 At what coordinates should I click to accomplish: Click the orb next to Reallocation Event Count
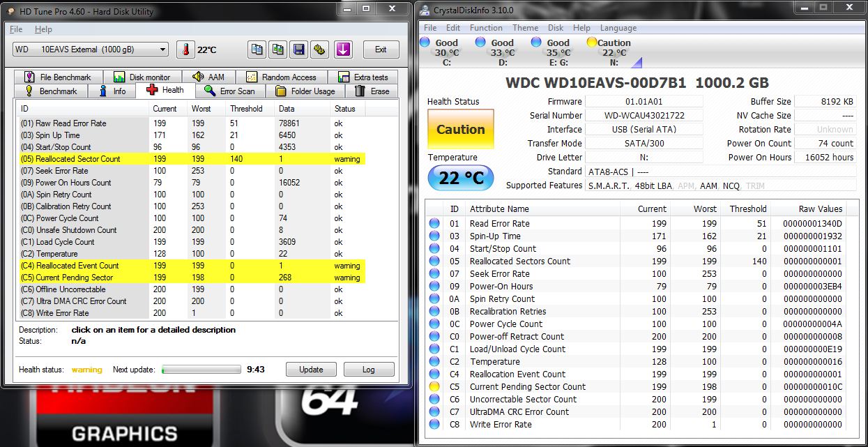pos(434,374)
